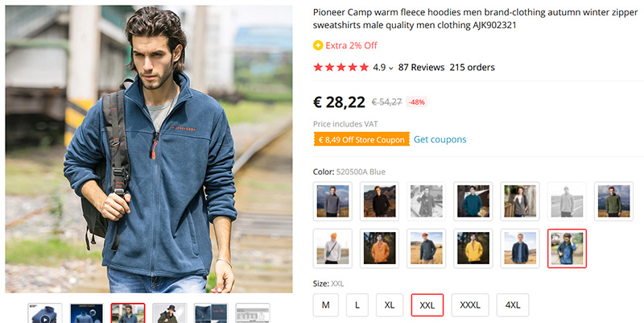Viewport: 644px width, 323px height.
Task: Open the size chart gallery thumbnail
Action: click(x=253, y=314)
